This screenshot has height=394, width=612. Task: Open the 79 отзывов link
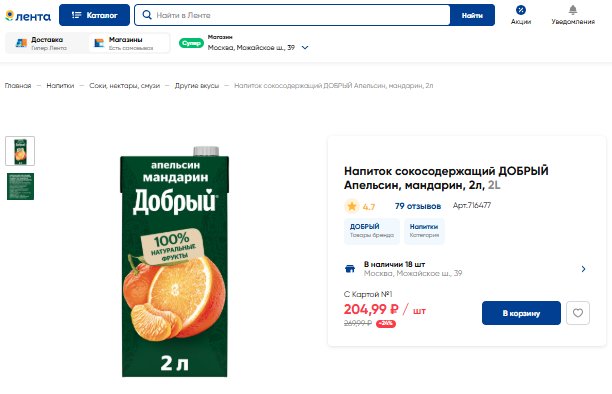point(418,206)
